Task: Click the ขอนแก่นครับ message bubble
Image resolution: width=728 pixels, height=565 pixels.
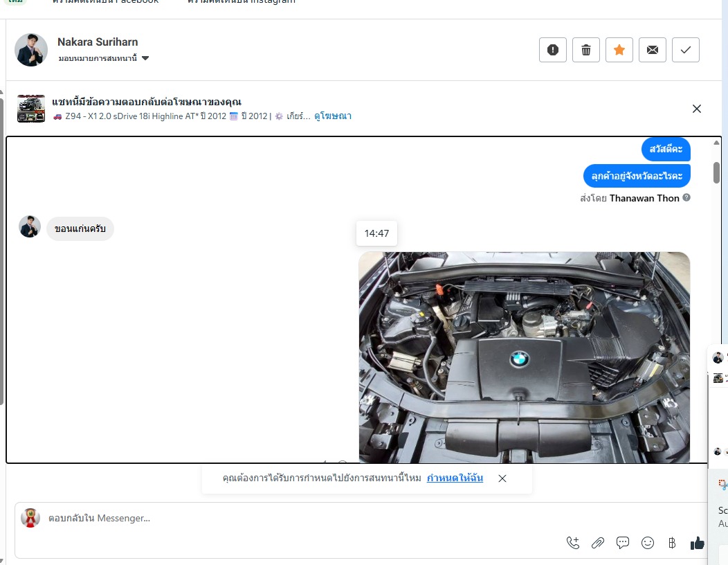Action: pyautogui.click(x=80, y=228)
